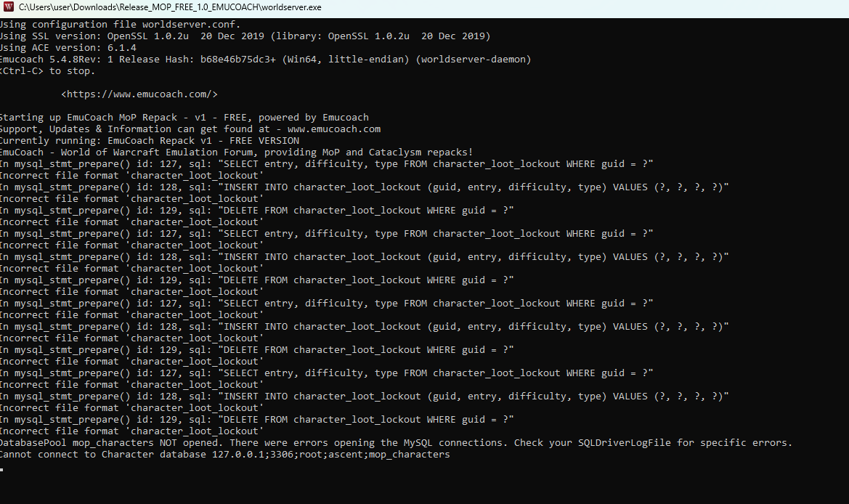Select the 'Support, Updates & Information' line
The image size is (849, 504).
(x=190, y=129)
